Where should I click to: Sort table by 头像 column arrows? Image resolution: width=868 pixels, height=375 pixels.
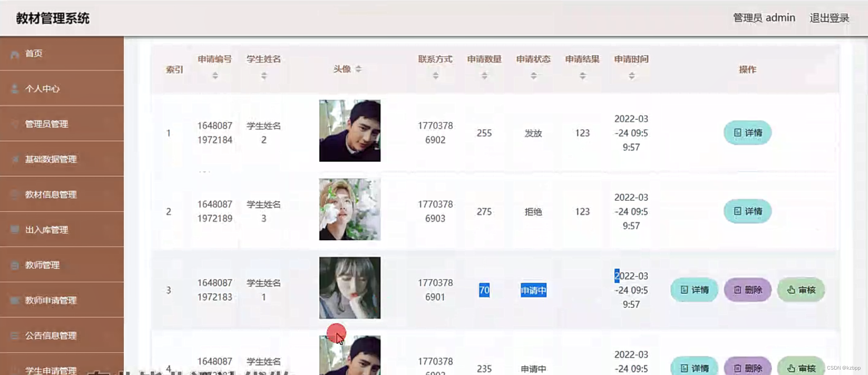click(358, 69)
